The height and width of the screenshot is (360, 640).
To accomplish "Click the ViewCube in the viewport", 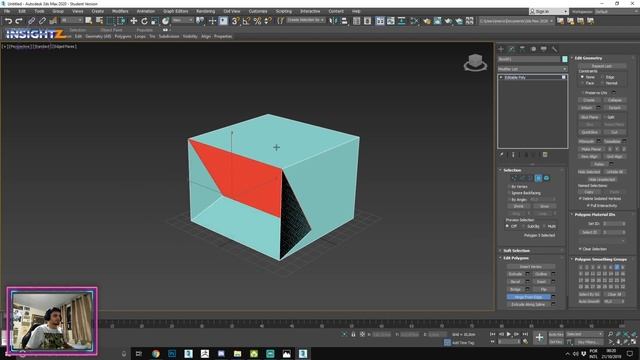I will pos(475,62).
